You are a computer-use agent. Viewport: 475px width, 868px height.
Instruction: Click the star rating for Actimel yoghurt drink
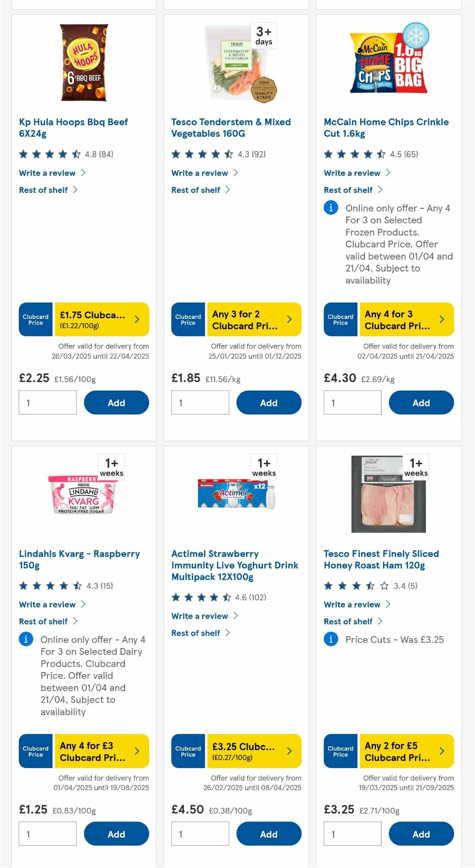(x=200, y=597)
